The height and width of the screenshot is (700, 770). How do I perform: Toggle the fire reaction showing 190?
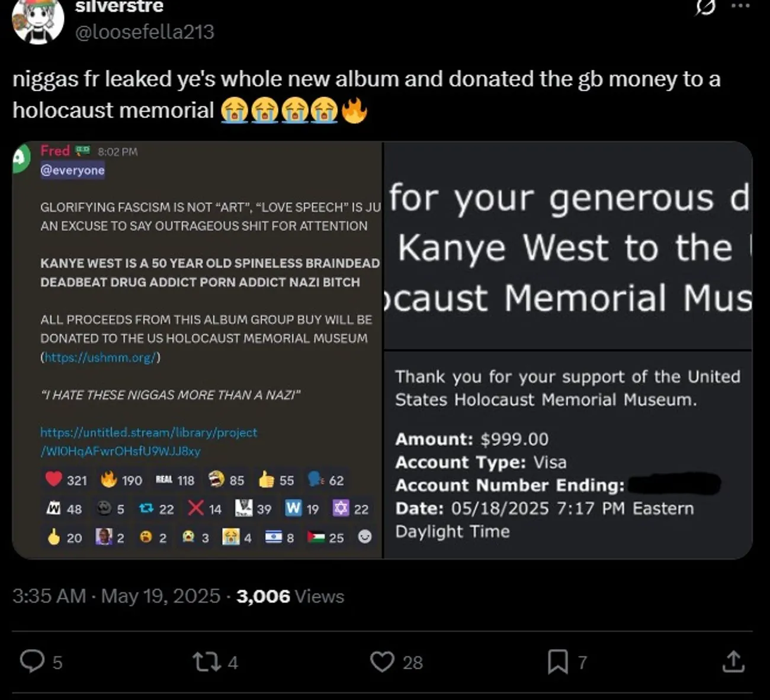pyautogui.click(x=121, y=480)
